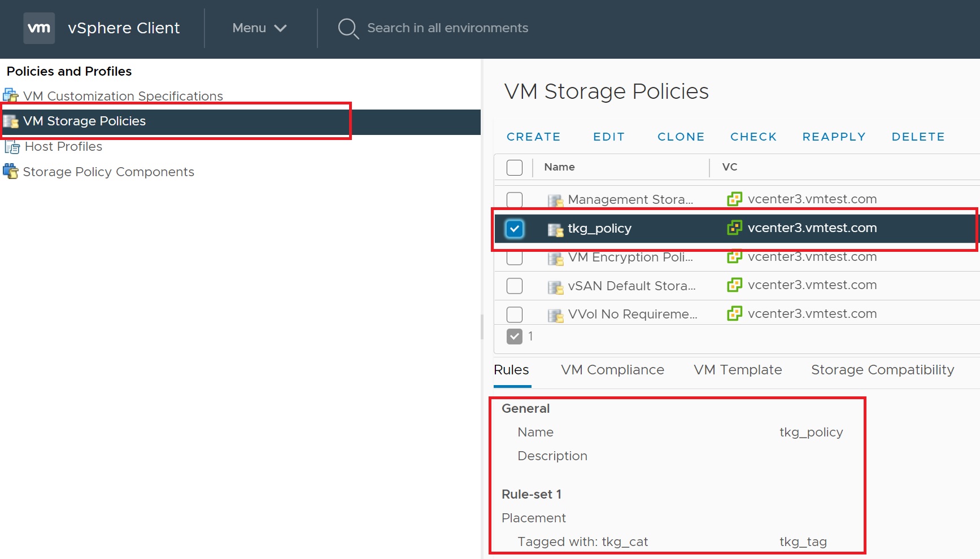Click the vSAN Default Storage policy icon
Image resolution: width=980 pixels, height=559 pixels.
click(555, 287)
